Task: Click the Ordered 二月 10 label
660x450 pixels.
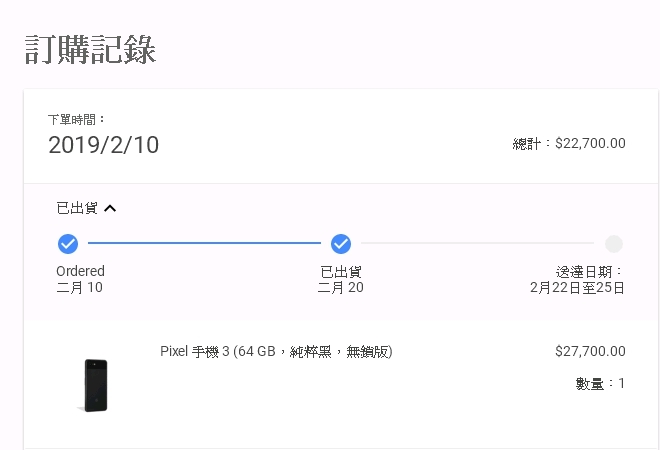Action: pos(80,279)
